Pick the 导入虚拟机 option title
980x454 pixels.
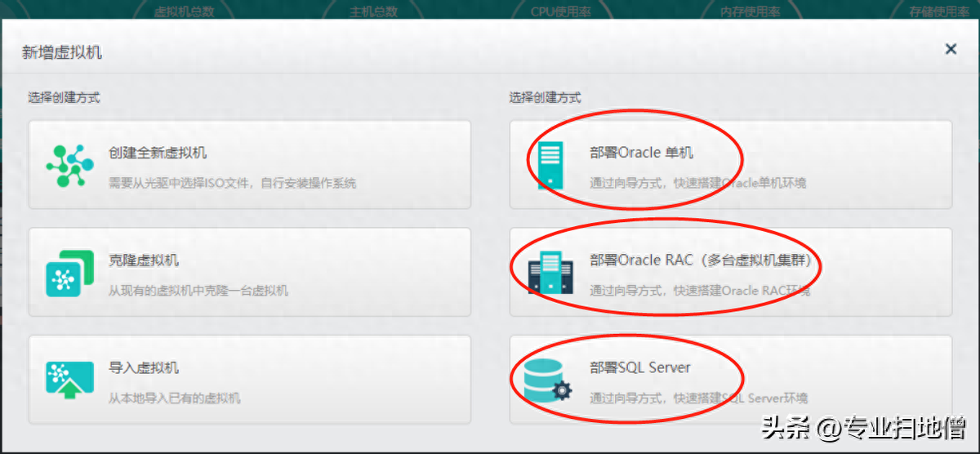(144, 367)
